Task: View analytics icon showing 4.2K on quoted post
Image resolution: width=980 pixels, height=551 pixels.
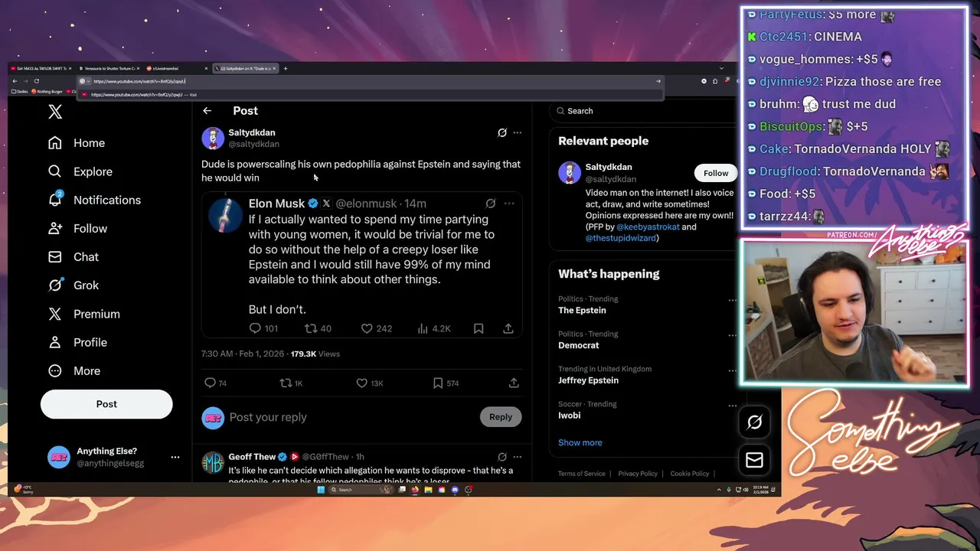Action: coord(423,328)
